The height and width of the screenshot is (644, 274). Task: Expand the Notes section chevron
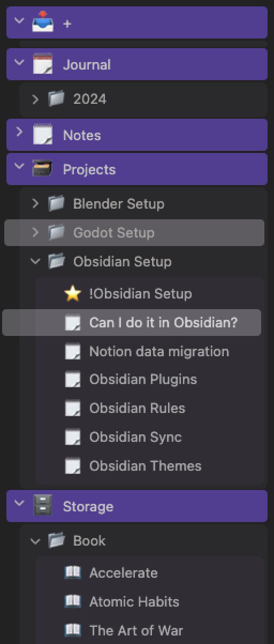click(20, 132)
